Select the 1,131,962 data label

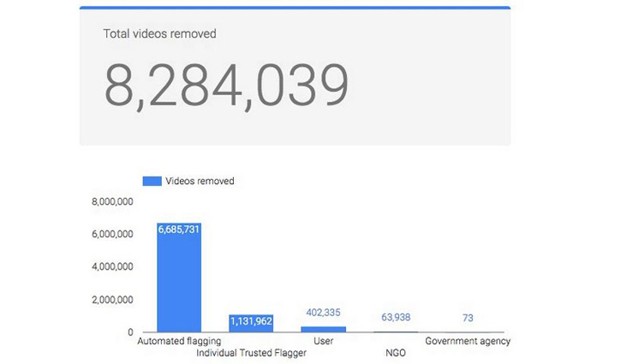pos(250,321)
